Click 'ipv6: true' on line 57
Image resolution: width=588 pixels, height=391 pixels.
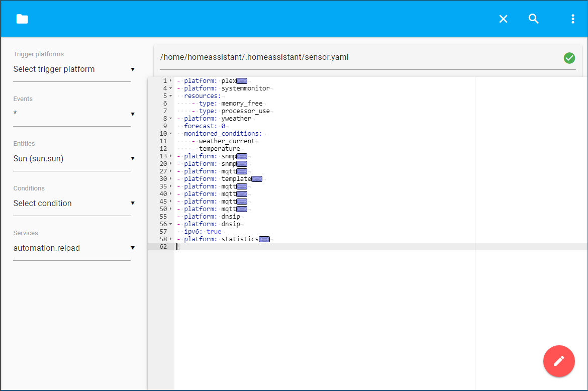coord(203,231)
